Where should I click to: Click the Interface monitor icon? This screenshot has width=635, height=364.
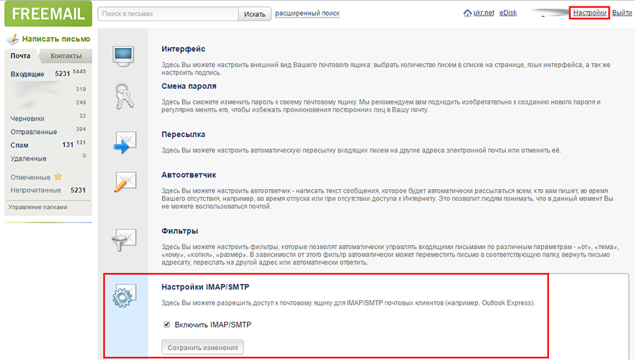123,56
